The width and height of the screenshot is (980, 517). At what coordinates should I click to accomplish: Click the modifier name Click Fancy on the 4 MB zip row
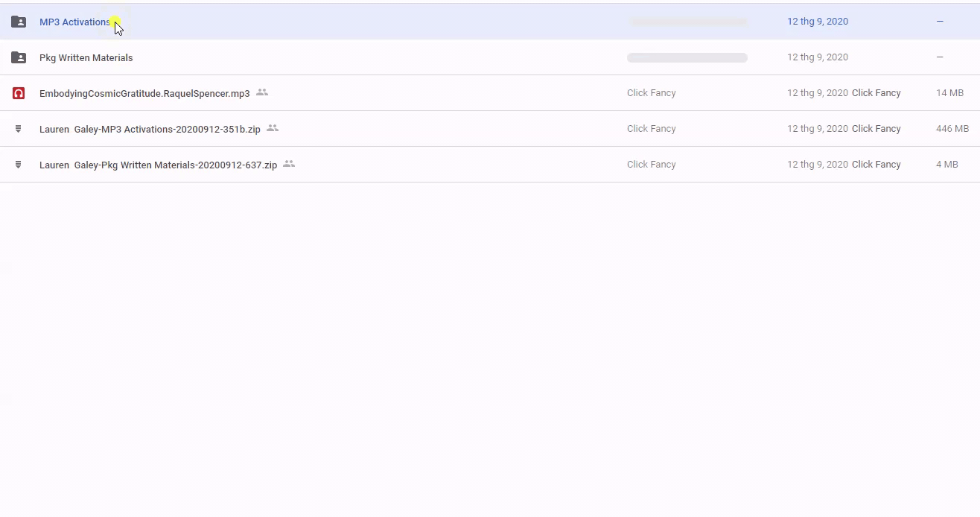pyautogui.click(x=876, y=165)
